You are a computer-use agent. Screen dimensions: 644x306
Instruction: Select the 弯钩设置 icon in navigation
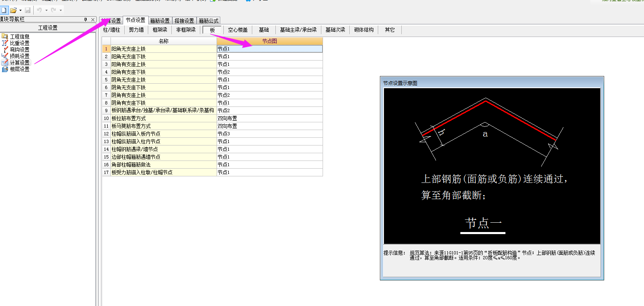coord(5,50)
